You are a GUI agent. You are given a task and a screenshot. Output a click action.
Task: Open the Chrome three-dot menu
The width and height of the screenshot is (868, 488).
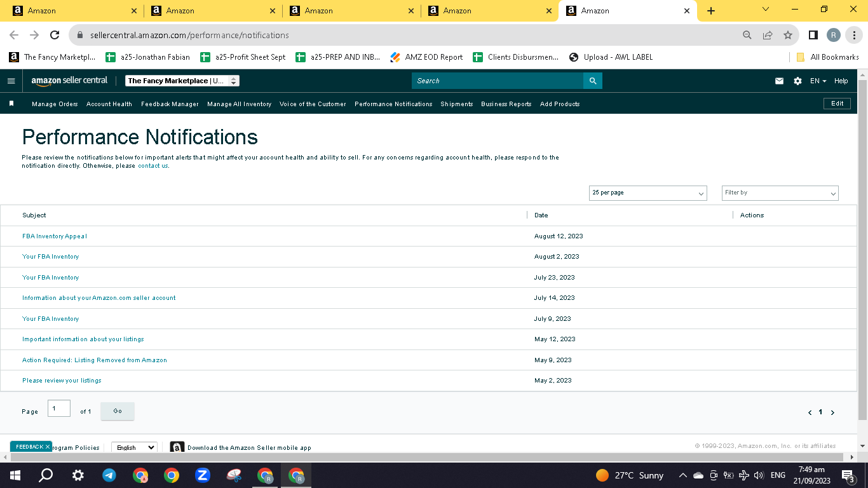(x=854, y=35)
